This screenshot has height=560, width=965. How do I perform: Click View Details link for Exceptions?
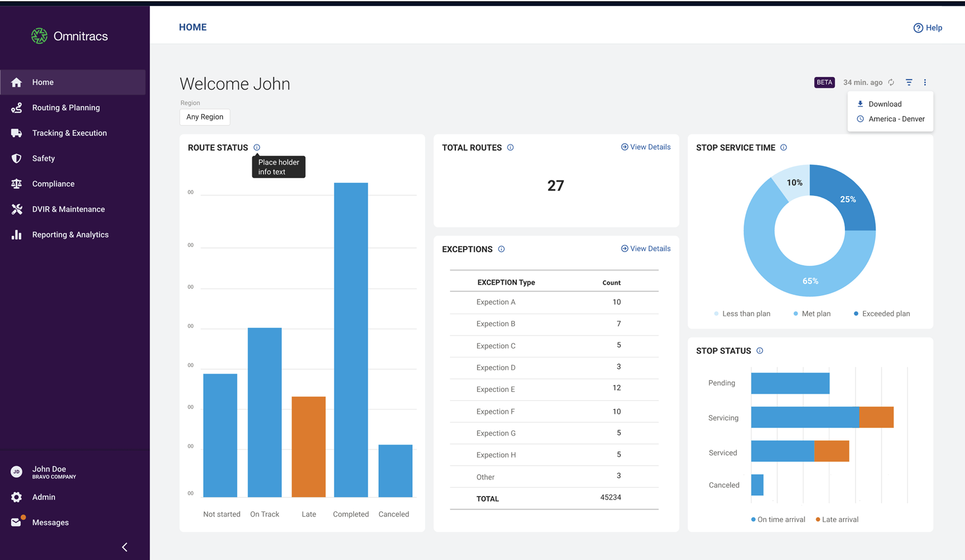click(x=645, y=249)
